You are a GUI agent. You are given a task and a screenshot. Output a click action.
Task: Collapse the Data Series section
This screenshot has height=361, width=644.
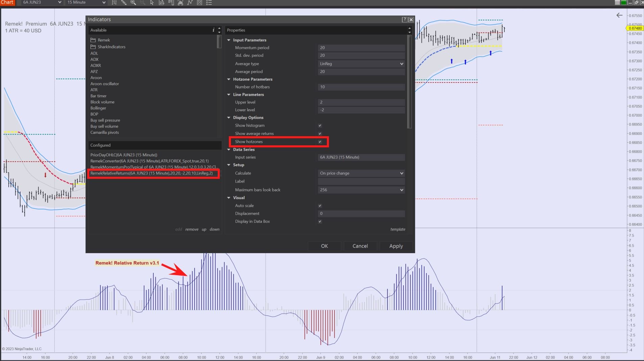point(229,149)
